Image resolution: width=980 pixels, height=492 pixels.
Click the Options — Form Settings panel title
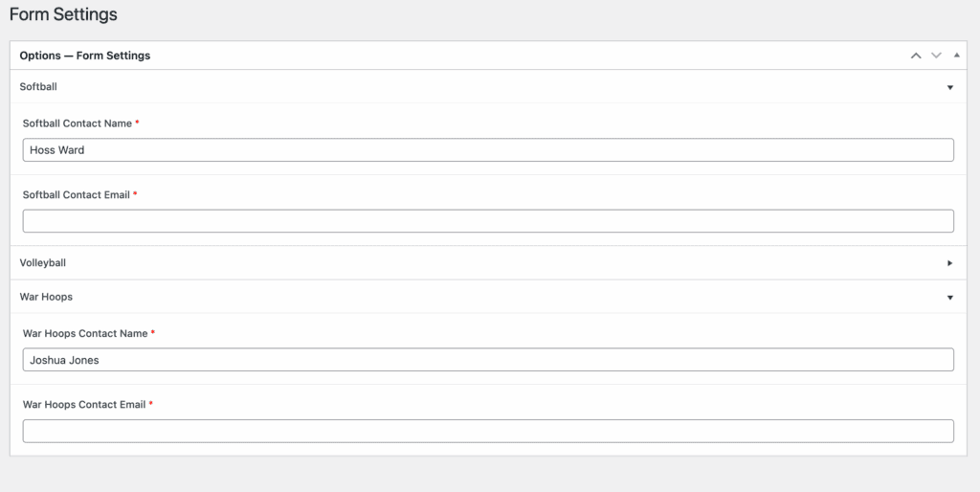click(85, 56)
